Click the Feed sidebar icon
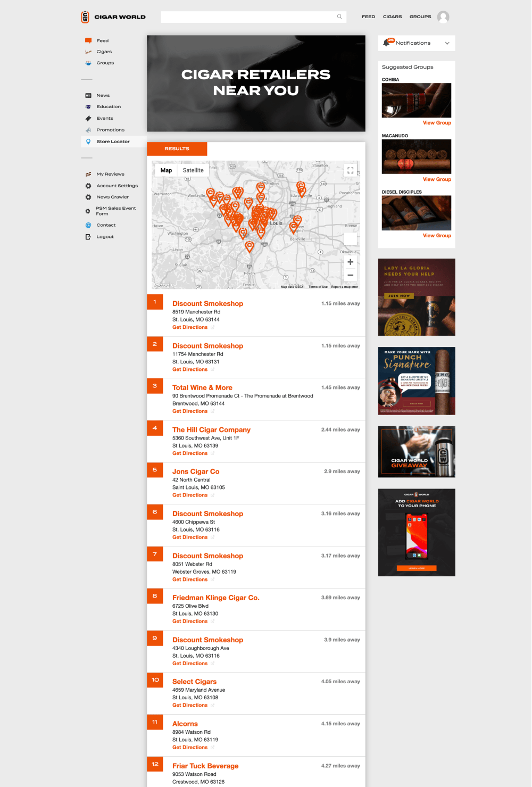The width and height of the screenshot is (532, 787). (x=88, y=40)
